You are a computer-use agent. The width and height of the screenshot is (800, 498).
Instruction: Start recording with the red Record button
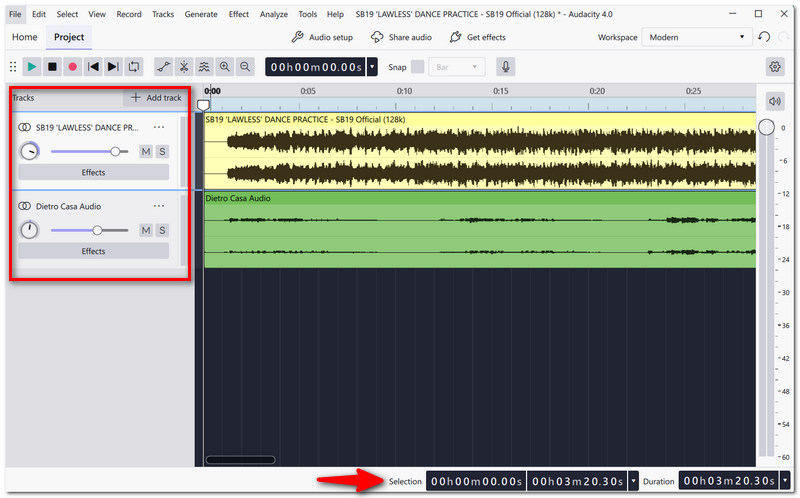(x=72, y=67)
